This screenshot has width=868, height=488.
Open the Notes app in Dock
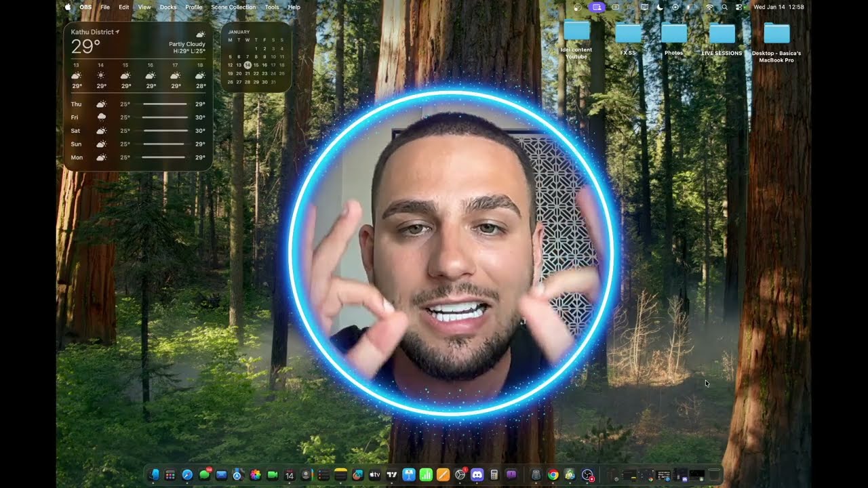340,475
